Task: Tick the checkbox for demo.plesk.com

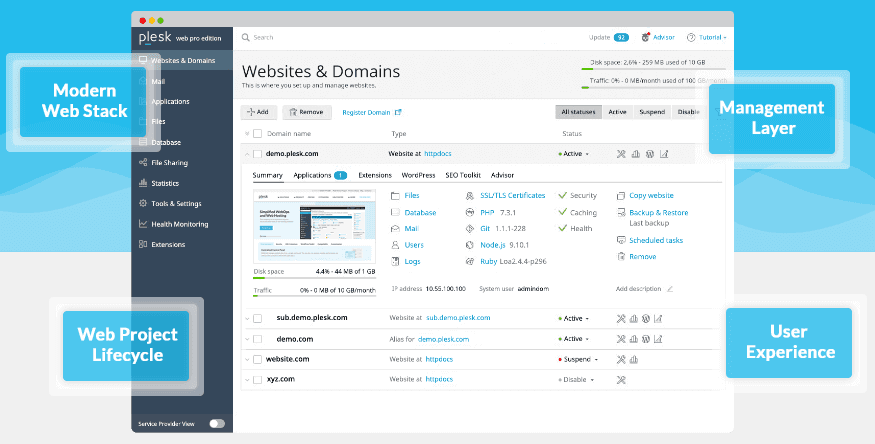Action: (x=257, y=154)
